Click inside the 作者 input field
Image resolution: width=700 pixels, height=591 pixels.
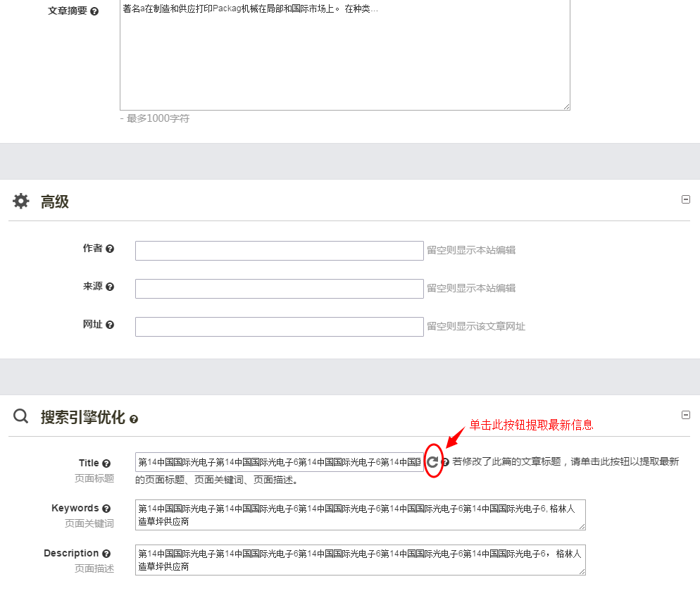point(279,250)
